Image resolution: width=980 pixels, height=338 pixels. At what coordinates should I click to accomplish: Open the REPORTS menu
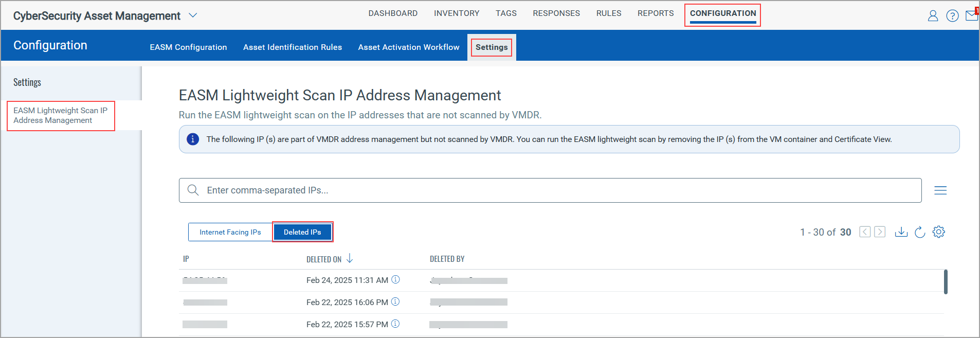coord(656,13)
